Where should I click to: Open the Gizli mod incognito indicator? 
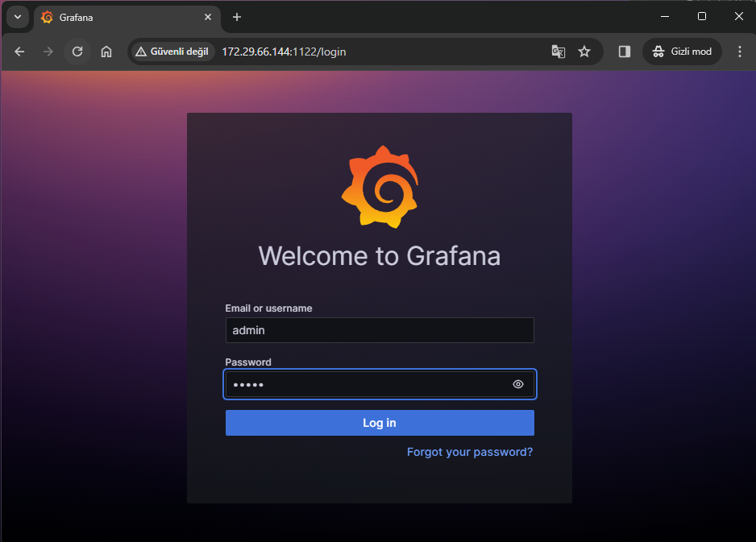[682, 52]
